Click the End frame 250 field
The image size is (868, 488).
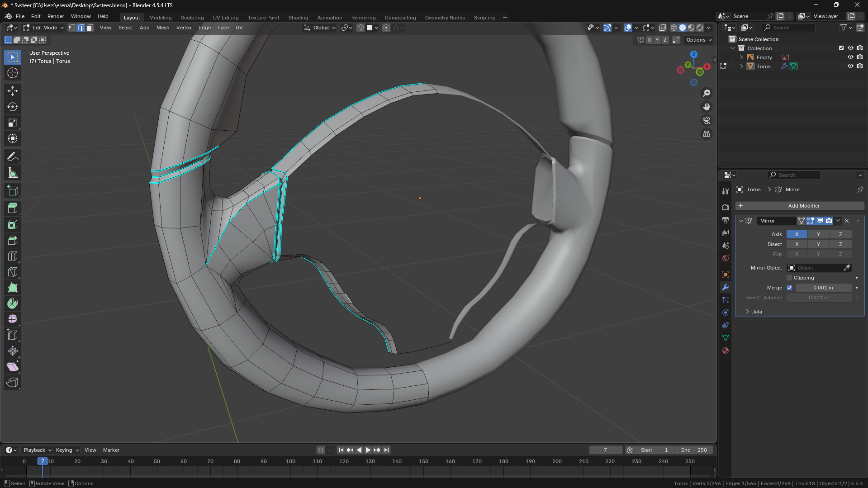694,450
